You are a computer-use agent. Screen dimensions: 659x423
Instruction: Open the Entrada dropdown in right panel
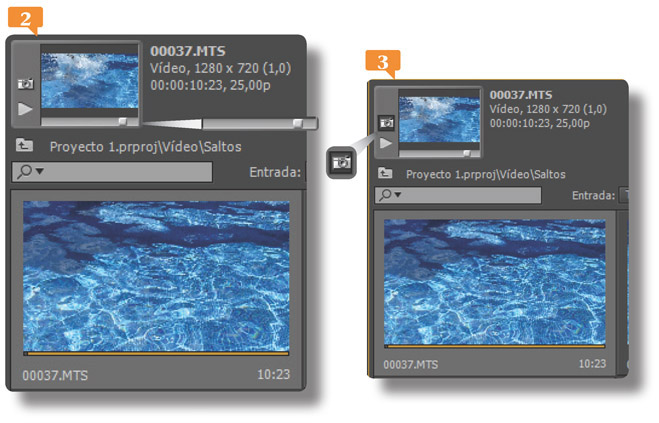(x=624, y=194)
